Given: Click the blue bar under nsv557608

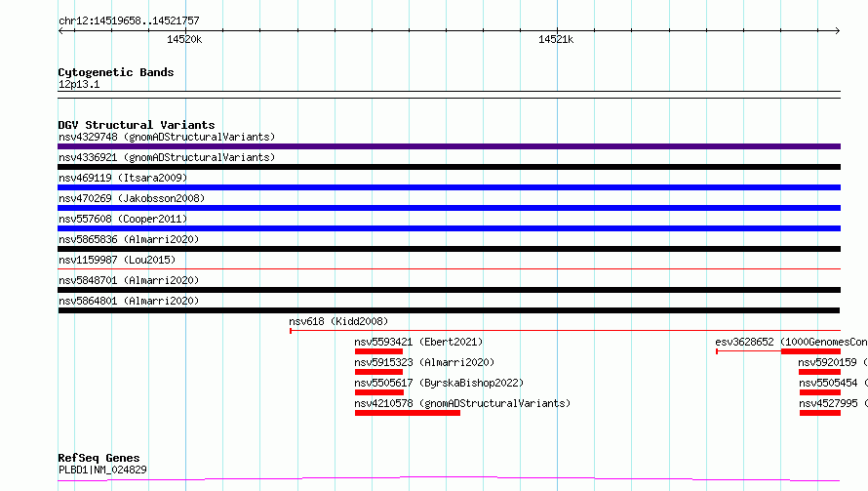Looking at the screenshot, I should [449, 228].
